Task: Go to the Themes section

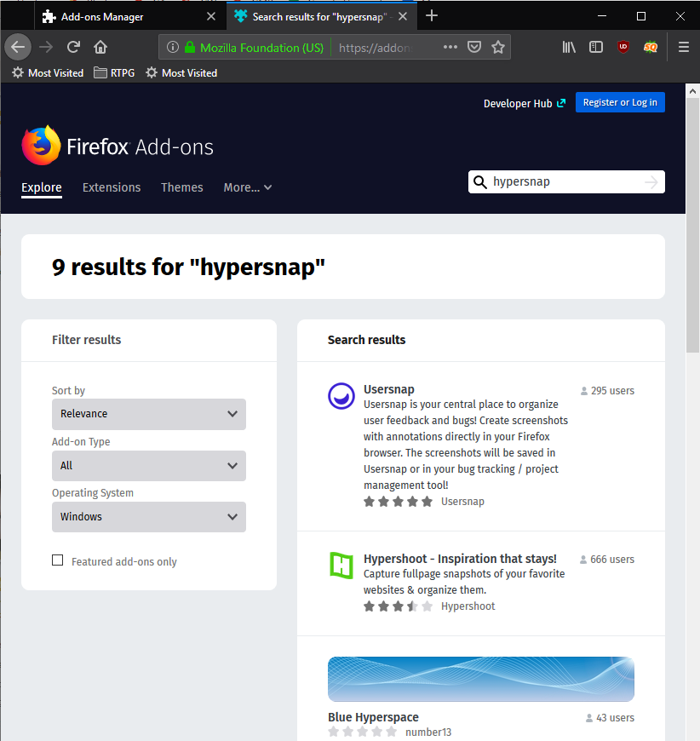Action: pyautogui.click(x=182, y=187)
